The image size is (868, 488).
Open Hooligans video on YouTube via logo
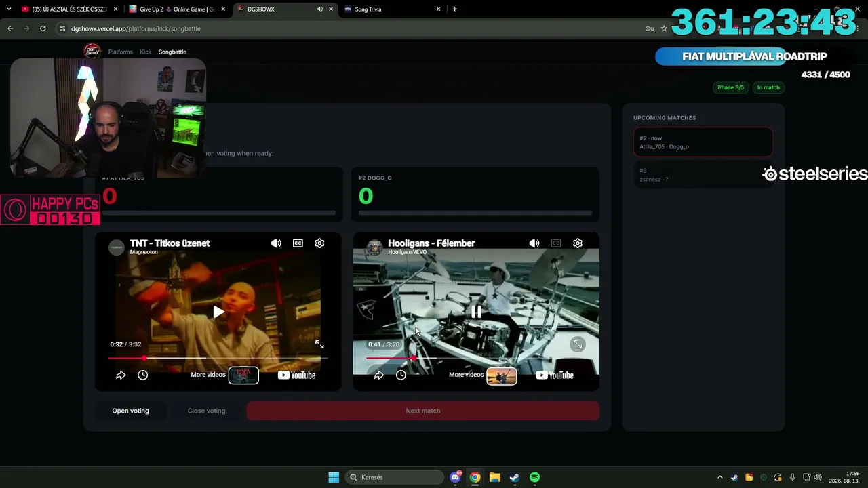point(555,375)
